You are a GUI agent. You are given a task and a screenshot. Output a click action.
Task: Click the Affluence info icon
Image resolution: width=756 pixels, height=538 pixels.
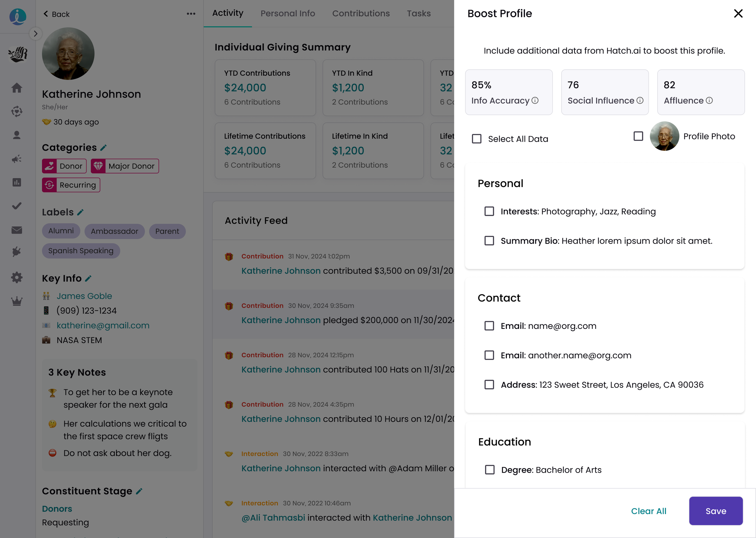click(x=709, y=100)
